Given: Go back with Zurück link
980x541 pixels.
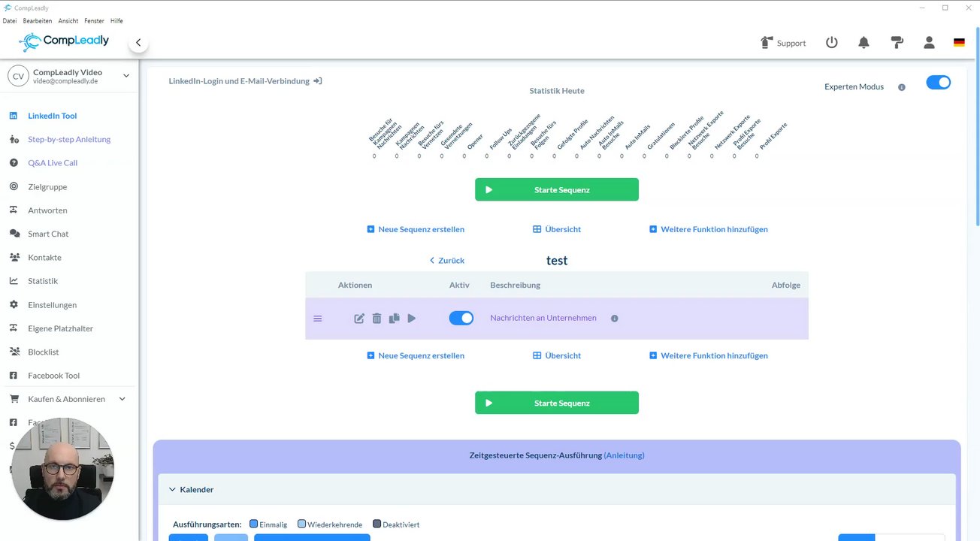Looking at the screenshot, I should [446, 261].
